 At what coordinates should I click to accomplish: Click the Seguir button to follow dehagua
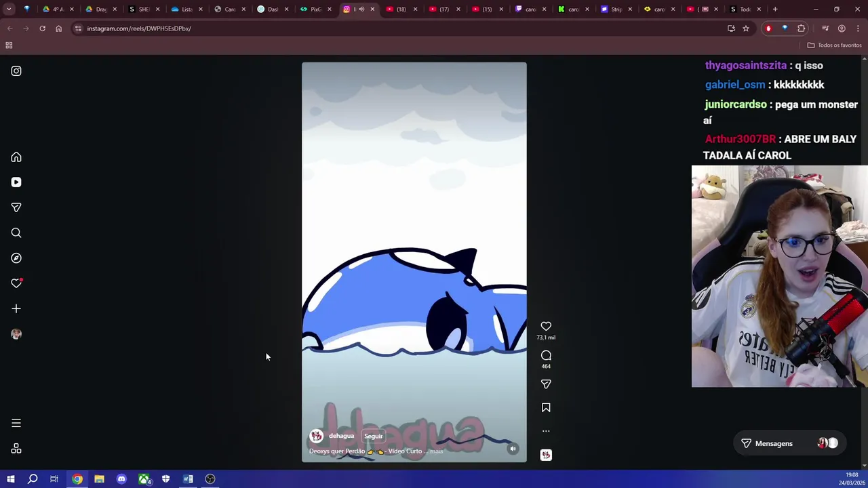373,436
